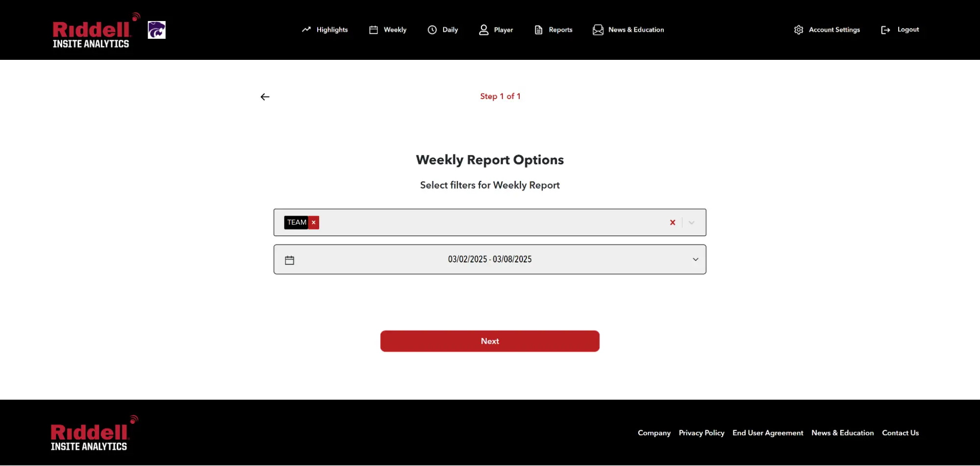Open the date range dropdown arrow
The width and height of the screenshot is (980, 466).
695,259
